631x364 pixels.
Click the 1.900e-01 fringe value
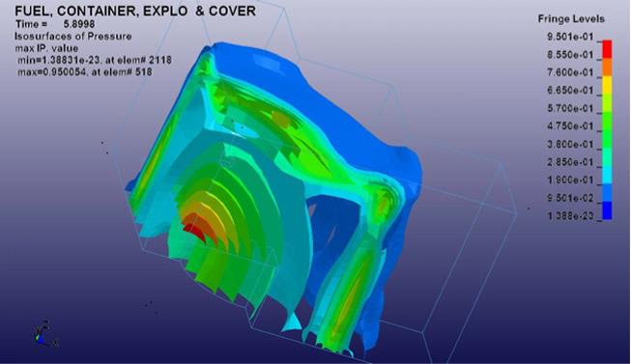pyautogui.click(x=570, y=180)
